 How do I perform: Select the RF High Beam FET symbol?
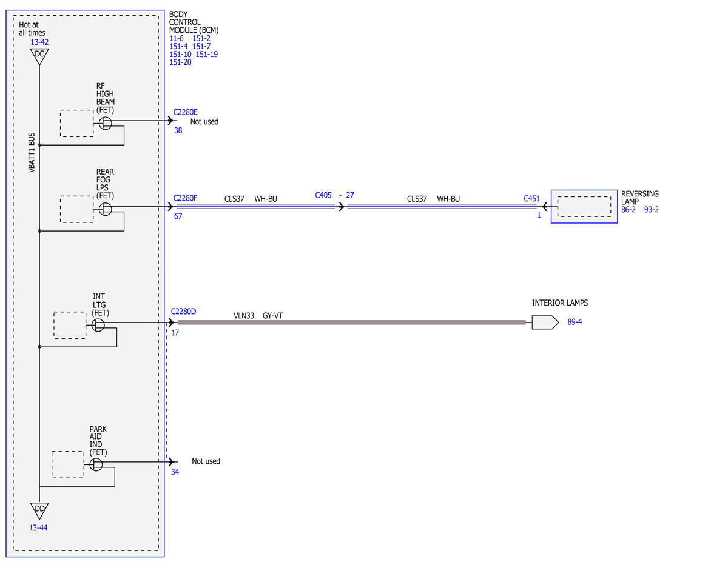[x=106, y=123]
